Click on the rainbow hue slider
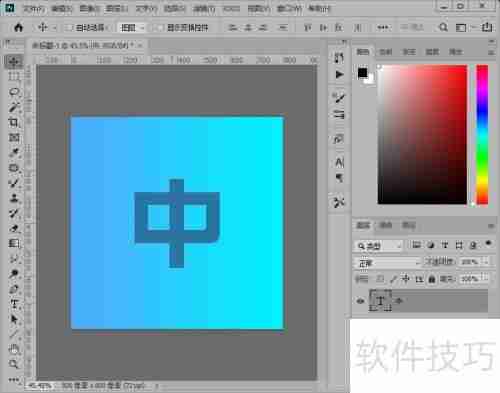Screen dimensions: 500x393 (x=482, y=134)
